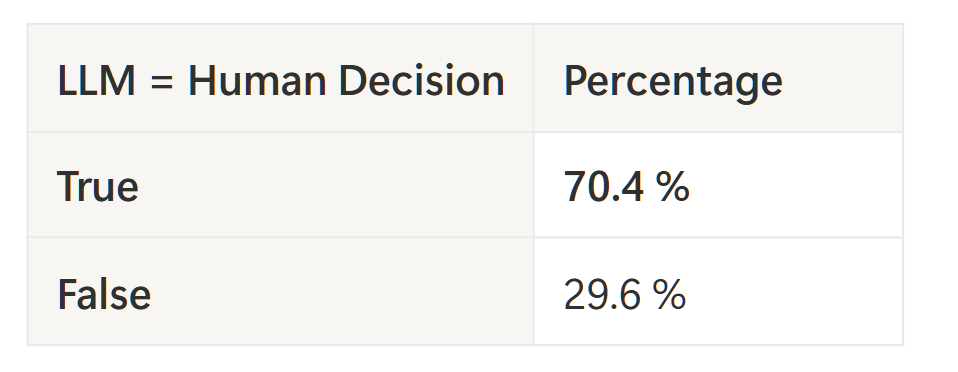Viewport: 958px width, 372px height.
Task: Click blank area right of "False" text
Action: (342, 291)
